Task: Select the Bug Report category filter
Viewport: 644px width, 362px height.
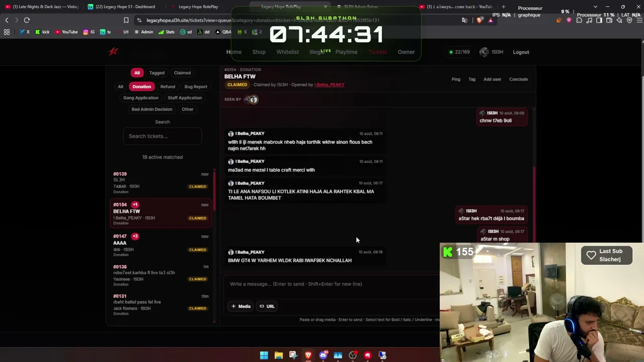Action: tap(196, 86)
